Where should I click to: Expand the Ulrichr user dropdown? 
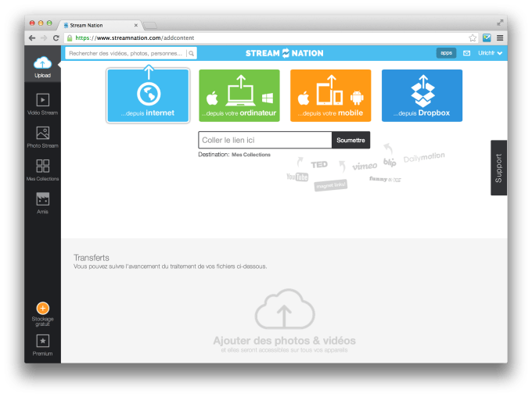click(491, 53)
